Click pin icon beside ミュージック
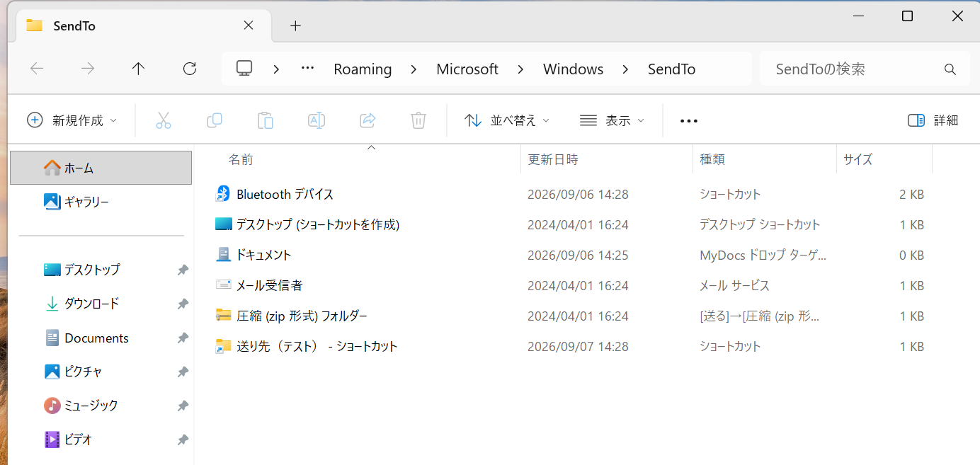 pyautogui.click(x=183, y=406)
